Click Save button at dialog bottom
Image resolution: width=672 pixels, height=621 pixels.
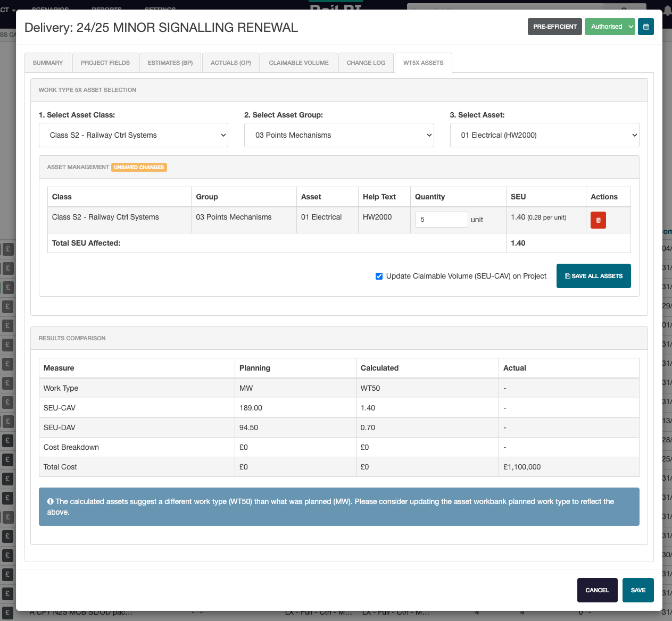638,590
